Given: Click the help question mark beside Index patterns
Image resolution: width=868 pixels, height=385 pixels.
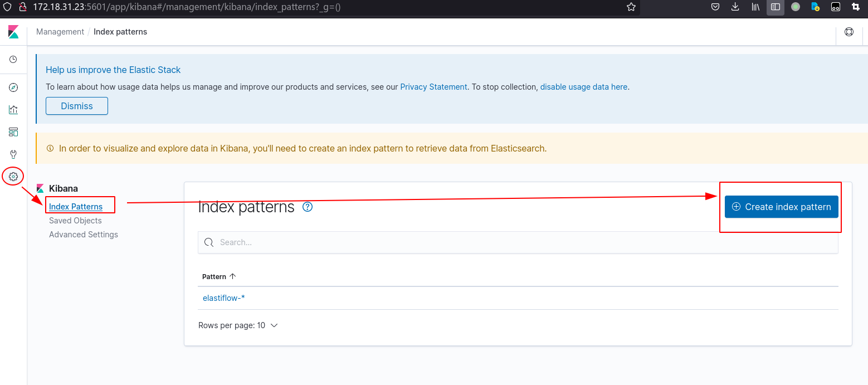Looking at the screenshot, I should pyautogui.click(x=308, y=207).
